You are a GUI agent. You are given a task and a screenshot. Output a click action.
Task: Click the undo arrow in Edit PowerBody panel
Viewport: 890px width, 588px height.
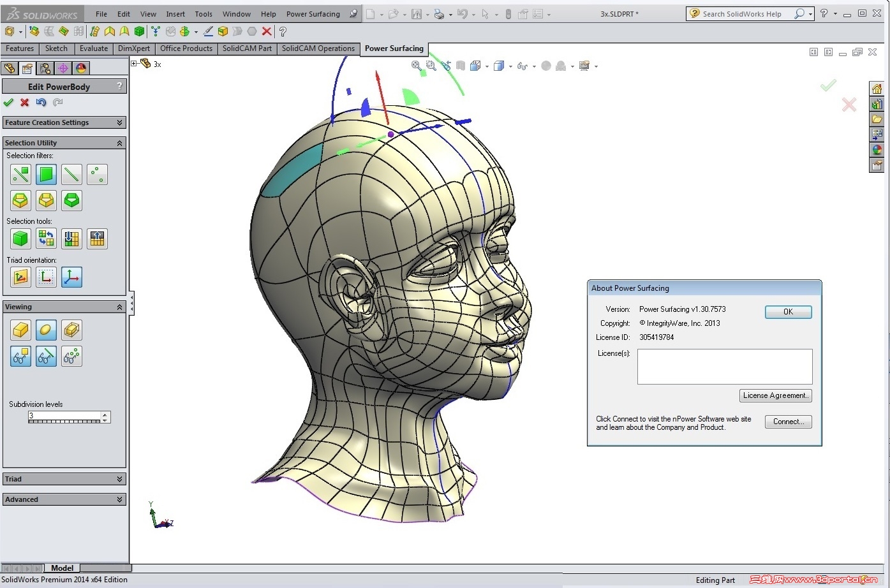click(41, 102)
